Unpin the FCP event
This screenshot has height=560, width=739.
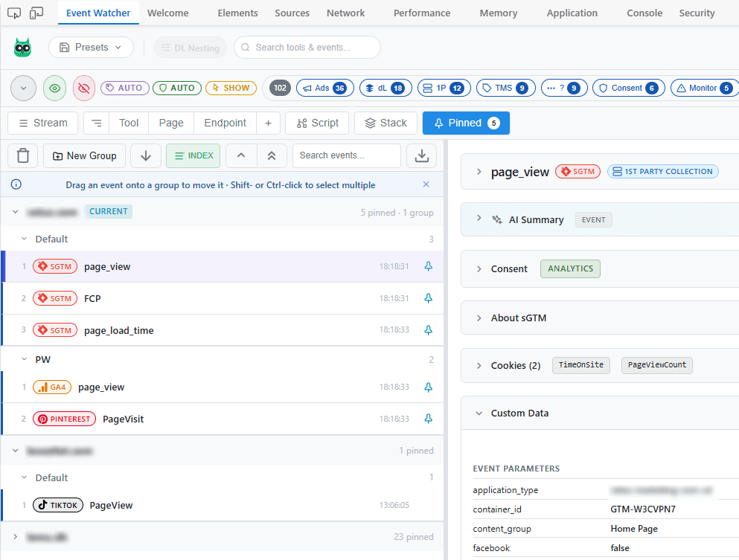[x=429, y=298]
